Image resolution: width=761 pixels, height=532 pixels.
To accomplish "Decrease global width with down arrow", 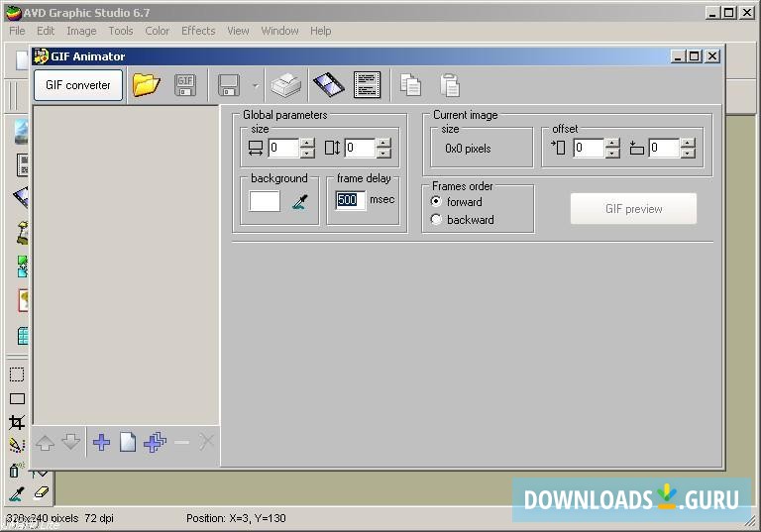I will tap(307, 153).
